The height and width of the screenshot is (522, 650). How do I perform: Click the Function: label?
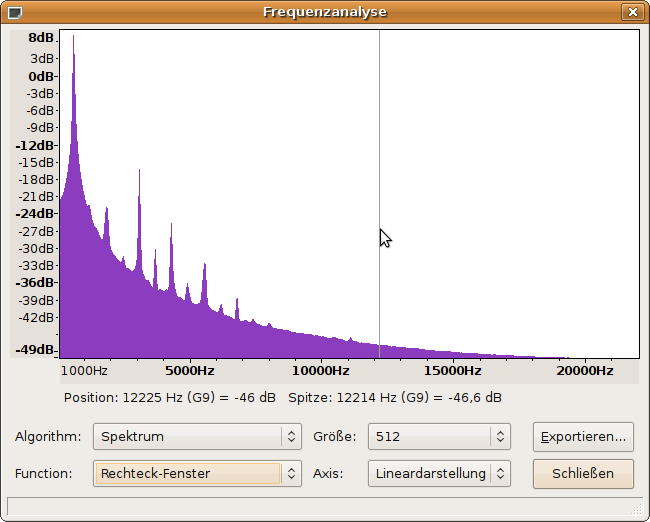pos(44,473)
